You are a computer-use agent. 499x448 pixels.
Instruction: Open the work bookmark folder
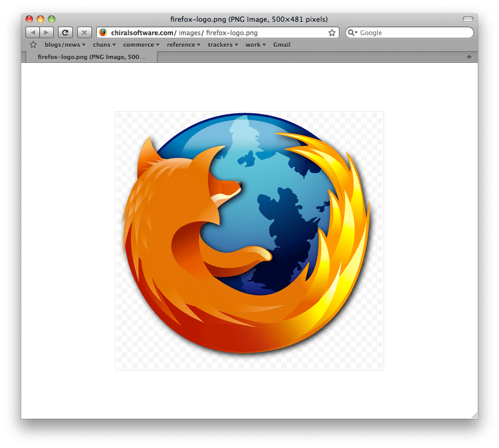[x=255, y=45]
